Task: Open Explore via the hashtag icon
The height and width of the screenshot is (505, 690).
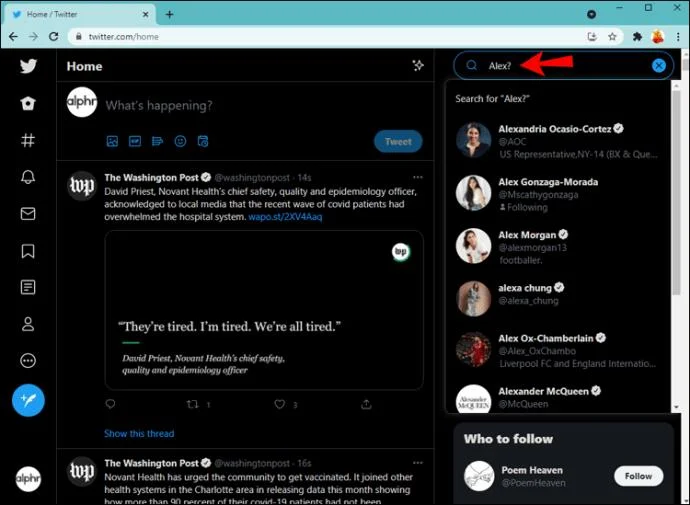Action: click(x=28, y=140)
